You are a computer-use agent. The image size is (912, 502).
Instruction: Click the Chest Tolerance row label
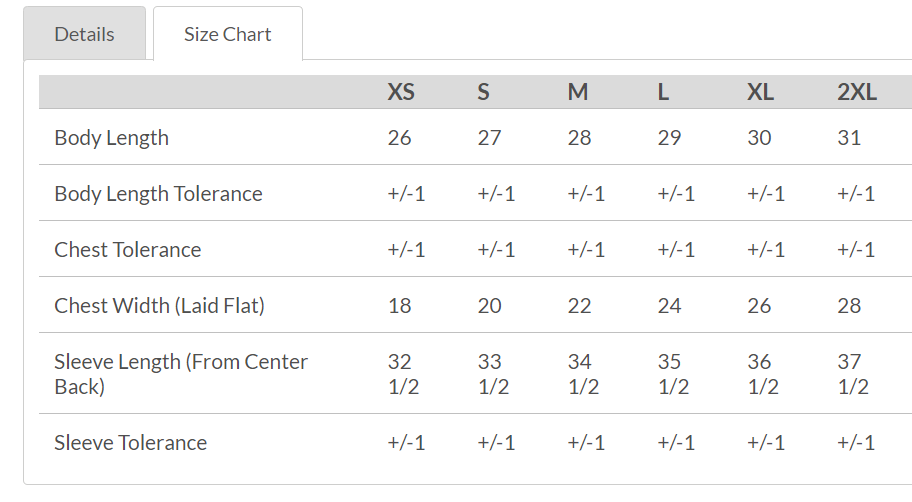(x=128, y=250)
